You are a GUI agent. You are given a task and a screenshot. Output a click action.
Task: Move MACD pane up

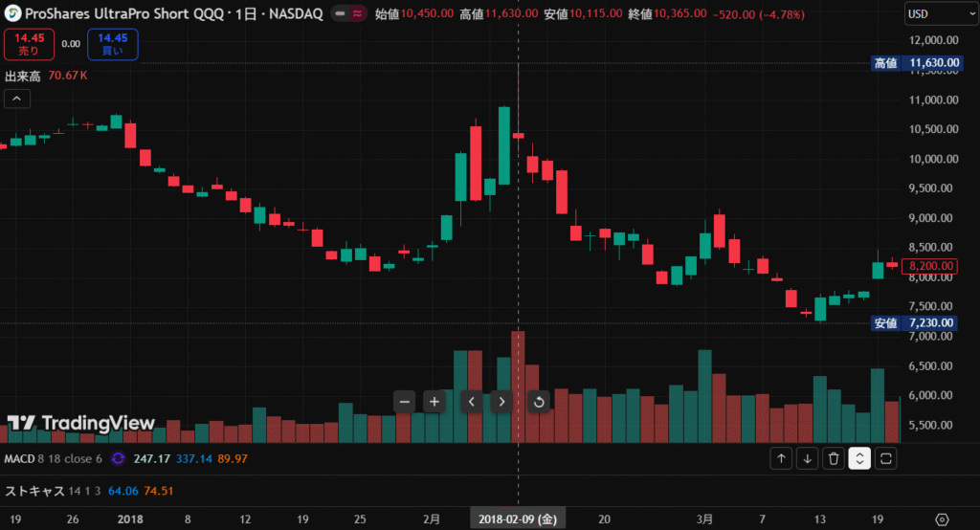[x=782, y=459]
